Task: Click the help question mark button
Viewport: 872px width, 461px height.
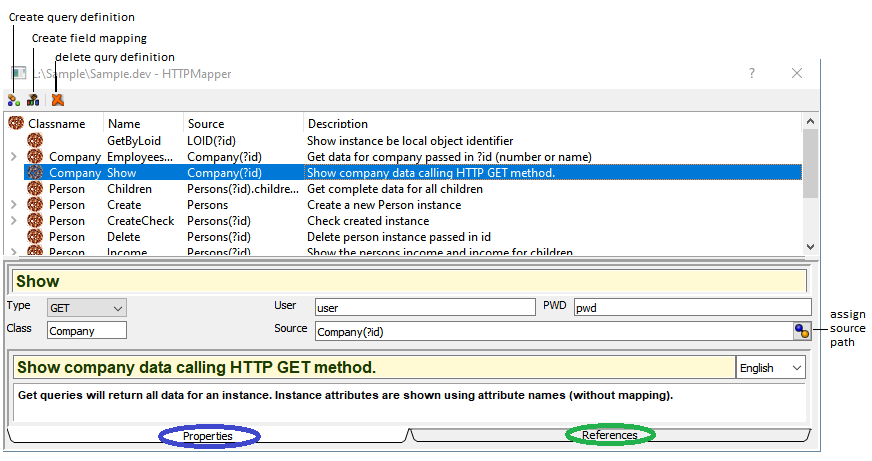Action: click(751, 74)
